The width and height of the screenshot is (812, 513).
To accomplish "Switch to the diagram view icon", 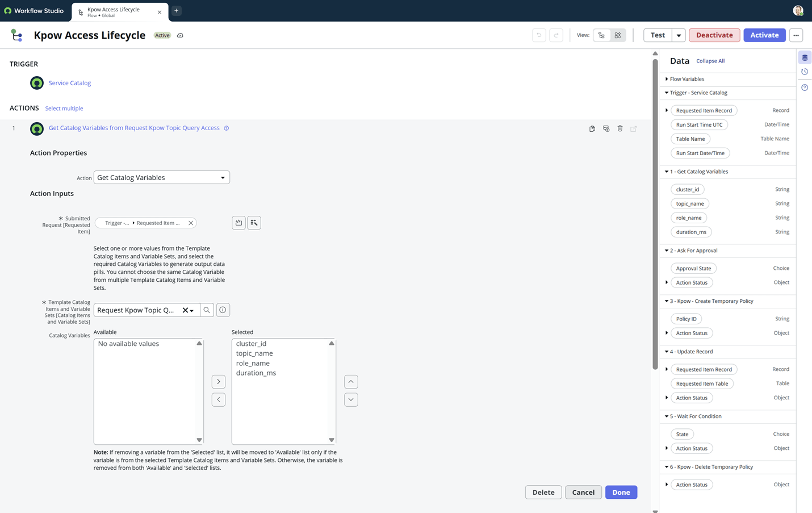I will [x=618, y=35].
